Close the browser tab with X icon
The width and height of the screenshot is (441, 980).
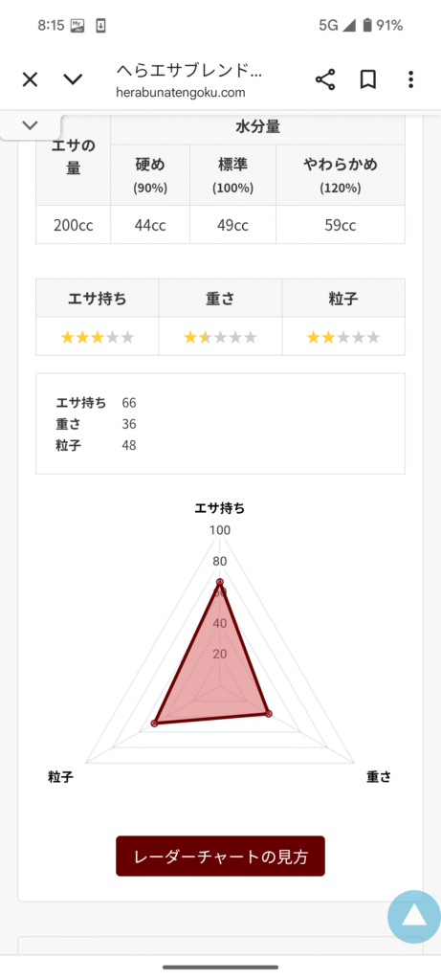[30, 80]
